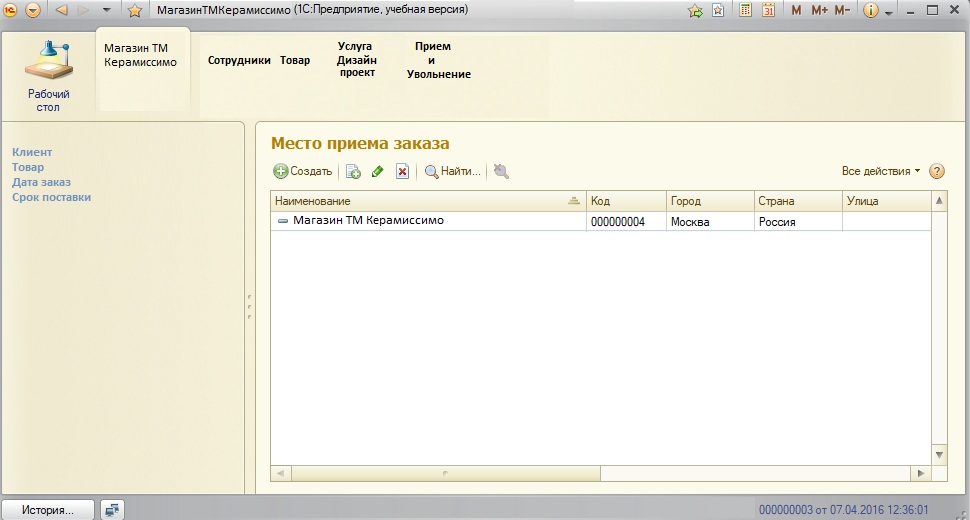The width and height of the screenshot is (970, 520).
Task: Open the Дата заказ link
Action: pyautogui.click(x=41, y=182)
